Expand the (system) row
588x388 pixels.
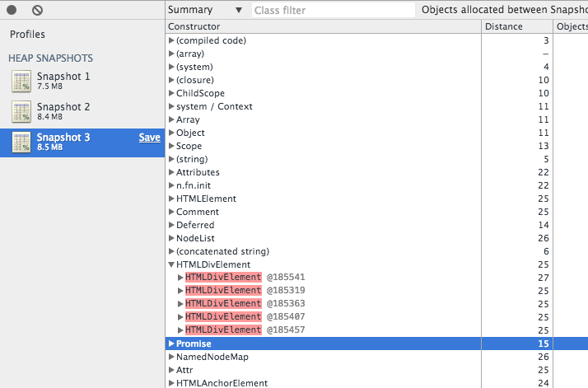point(171,67)
